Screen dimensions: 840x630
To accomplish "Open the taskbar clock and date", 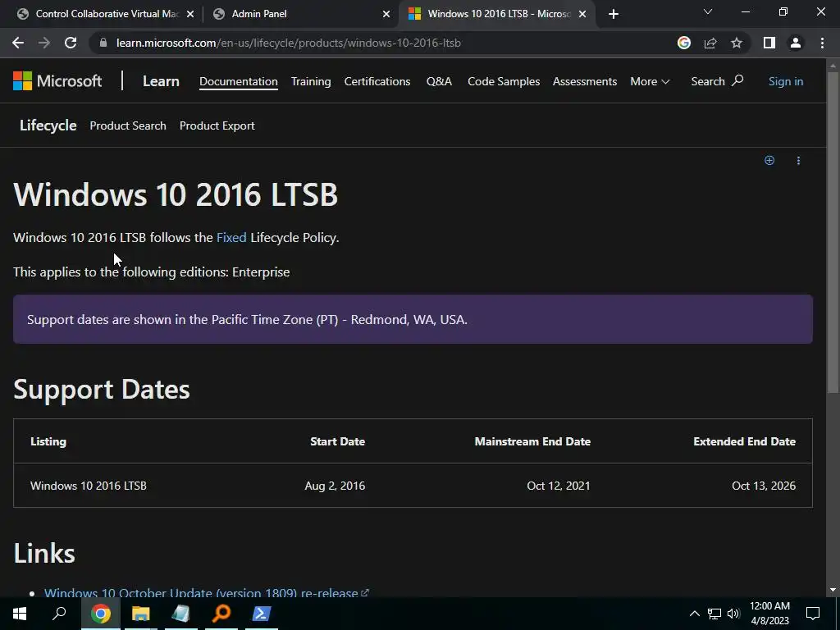I will tap(769, 614).
